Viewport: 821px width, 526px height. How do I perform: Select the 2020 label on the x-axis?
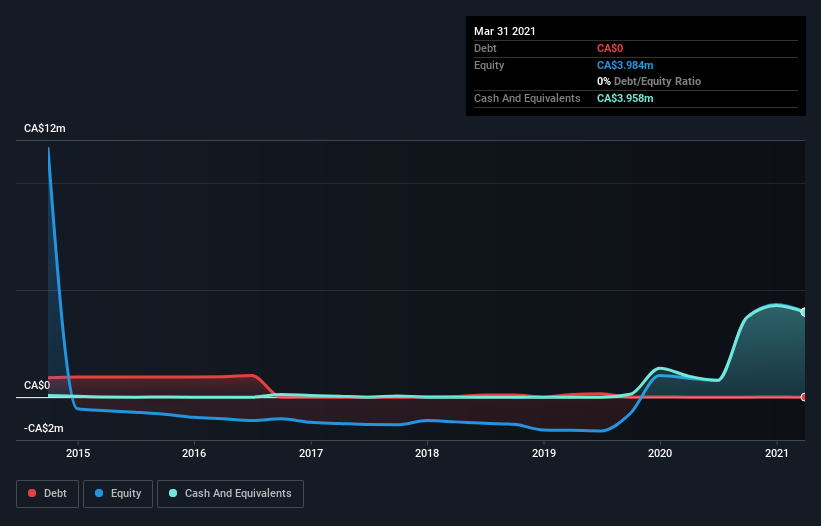click(x=660, y=453)
